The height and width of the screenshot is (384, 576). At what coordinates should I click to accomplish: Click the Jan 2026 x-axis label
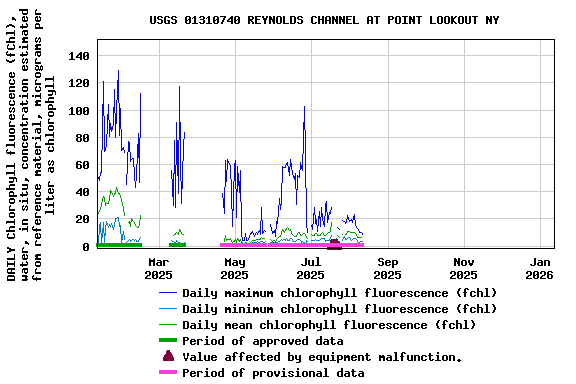coord(539,269)
